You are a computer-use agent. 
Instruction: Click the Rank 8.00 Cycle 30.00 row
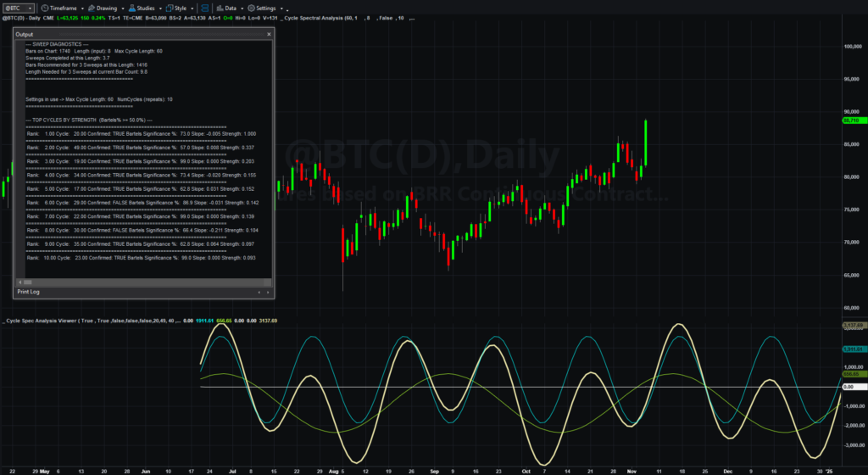click(x=142, y=231)
